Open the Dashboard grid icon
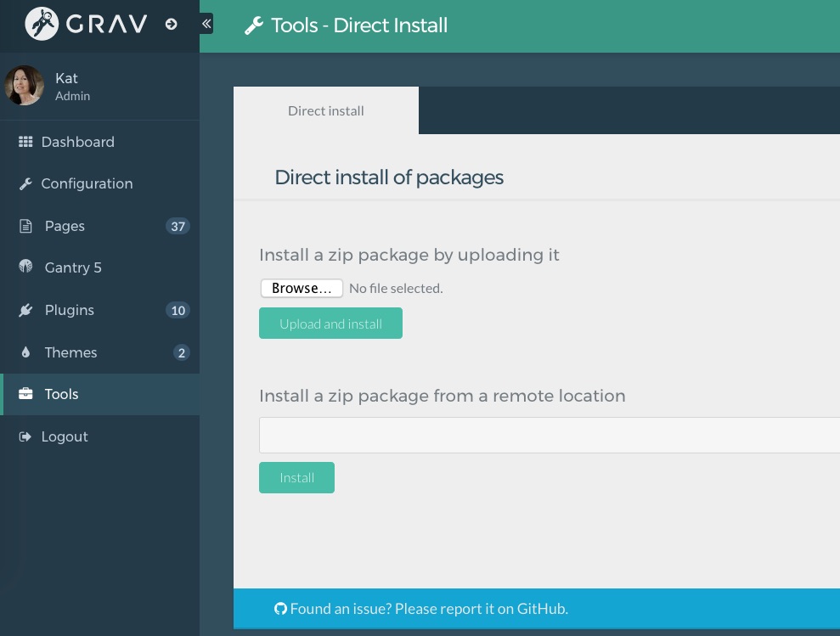This screenshot has width=840, height=636. (x=25, y=142)
